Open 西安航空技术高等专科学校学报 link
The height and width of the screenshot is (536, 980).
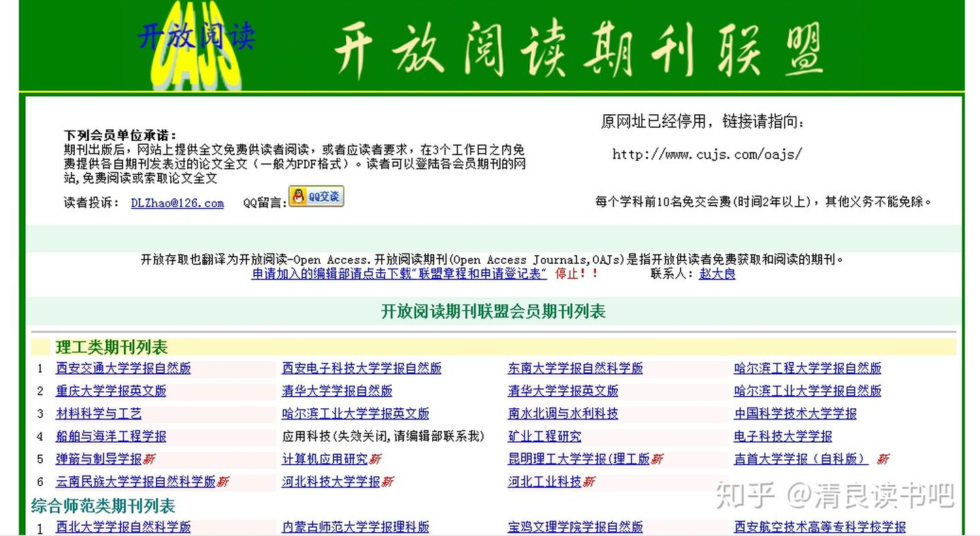click(820, 527)
